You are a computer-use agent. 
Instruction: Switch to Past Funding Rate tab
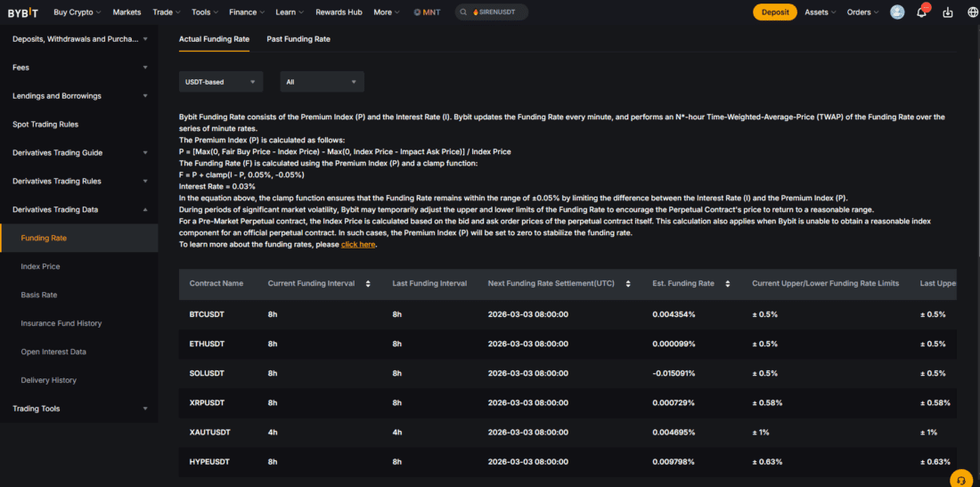[x=298, y=39]
